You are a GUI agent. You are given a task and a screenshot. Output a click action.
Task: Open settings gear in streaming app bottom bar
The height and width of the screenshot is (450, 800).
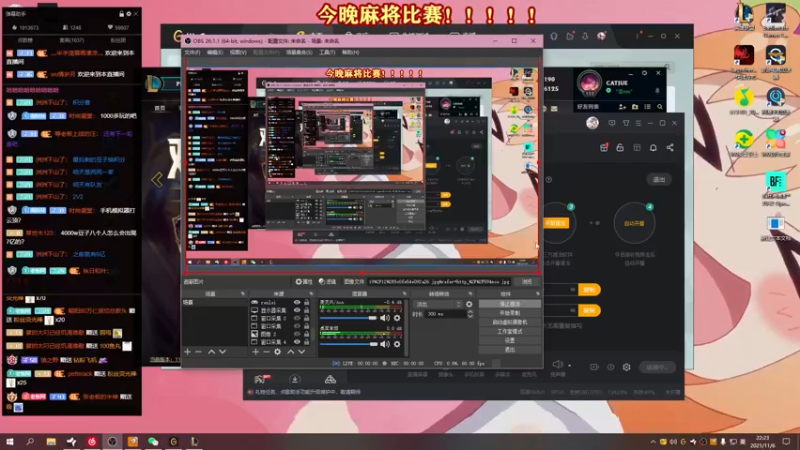tap(627, 367)
